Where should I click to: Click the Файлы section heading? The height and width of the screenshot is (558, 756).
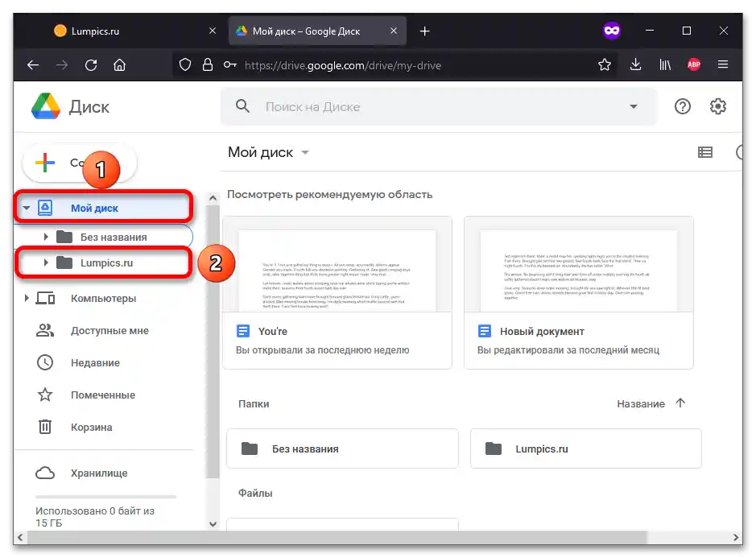(255, 493)
